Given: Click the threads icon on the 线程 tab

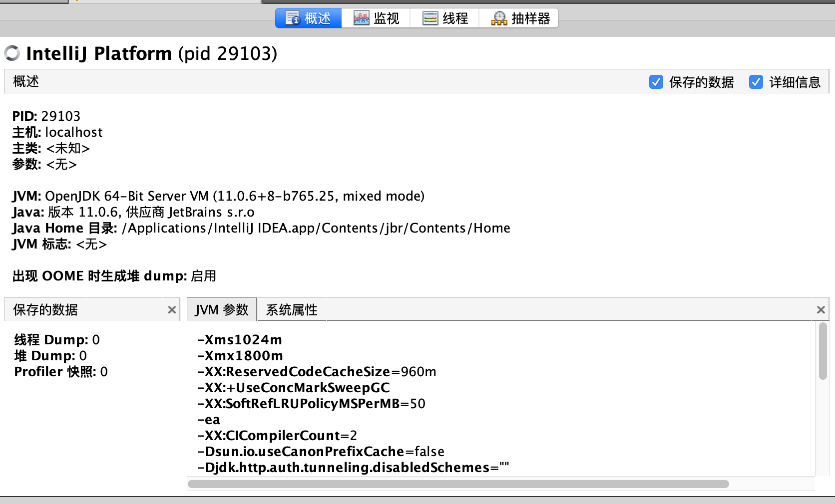Looking at the screenshot, I should click(x=430, y=18).
